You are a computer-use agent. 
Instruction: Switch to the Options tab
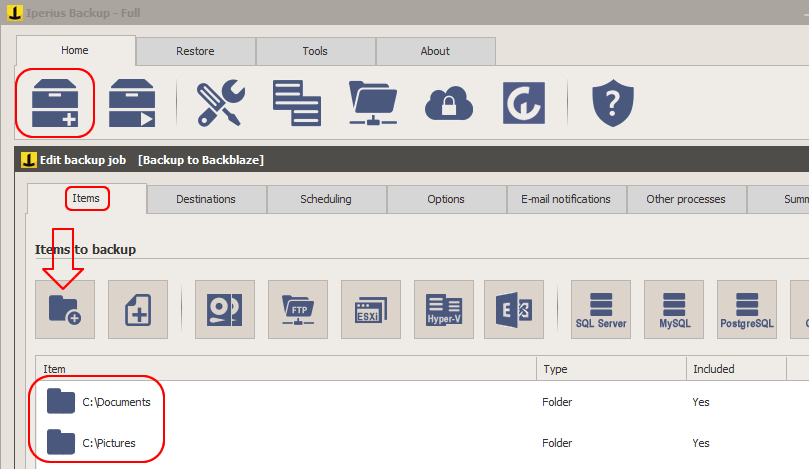(446, 199)
